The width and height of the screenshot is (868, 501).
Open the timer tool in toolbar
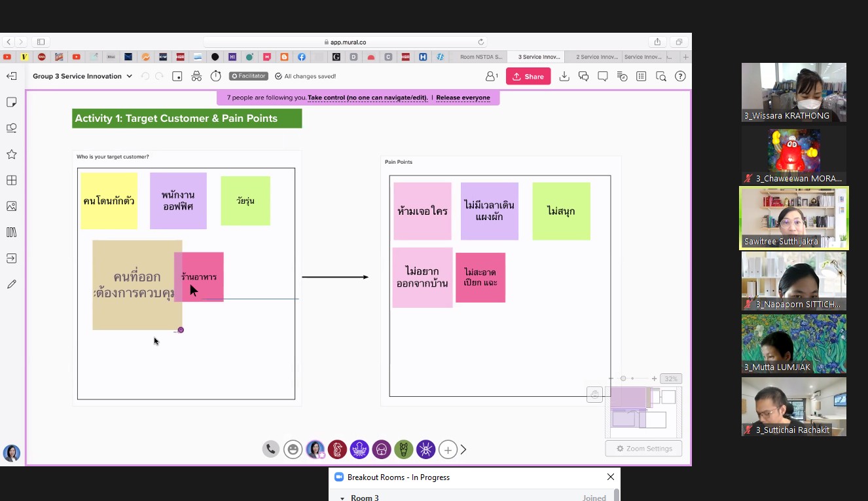[x=215, y=77]
